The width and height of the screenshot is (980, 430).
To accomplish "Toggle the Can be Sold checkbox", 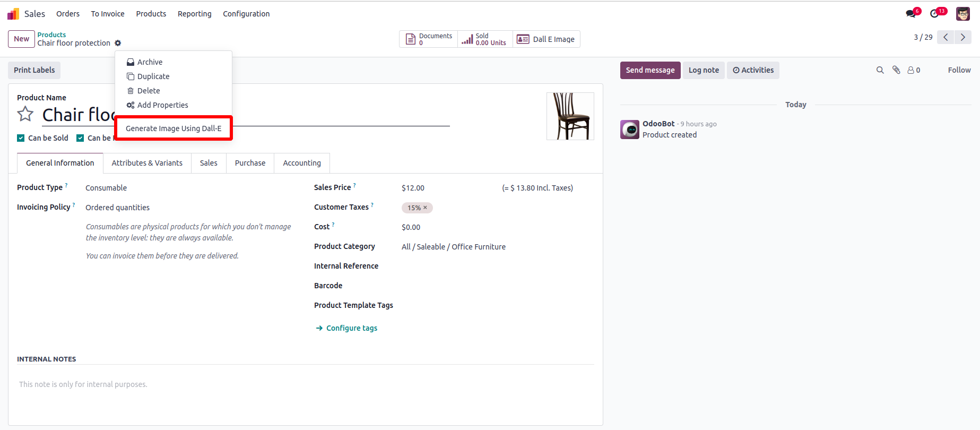I will click(x=21, y=138).
